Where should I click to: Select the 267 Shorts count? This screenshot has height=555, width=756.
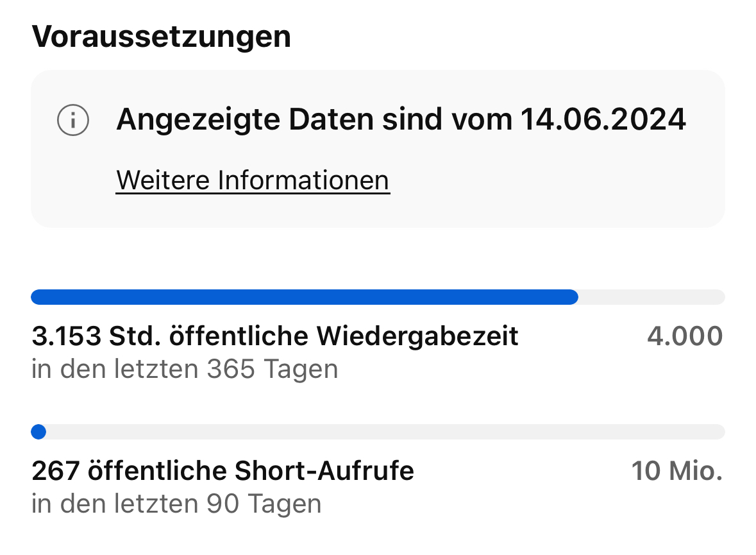(55, 472)
